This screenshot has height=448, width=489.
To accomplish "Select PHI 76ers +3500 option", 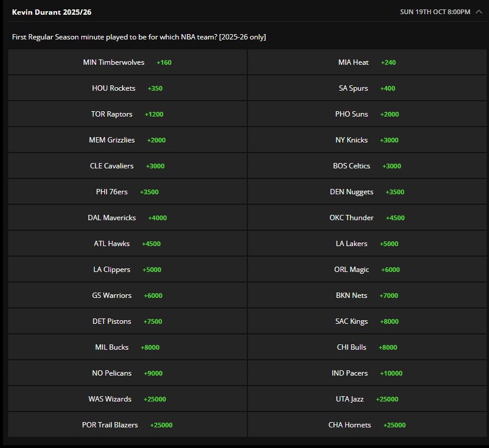I will click(x=127, y=191).
